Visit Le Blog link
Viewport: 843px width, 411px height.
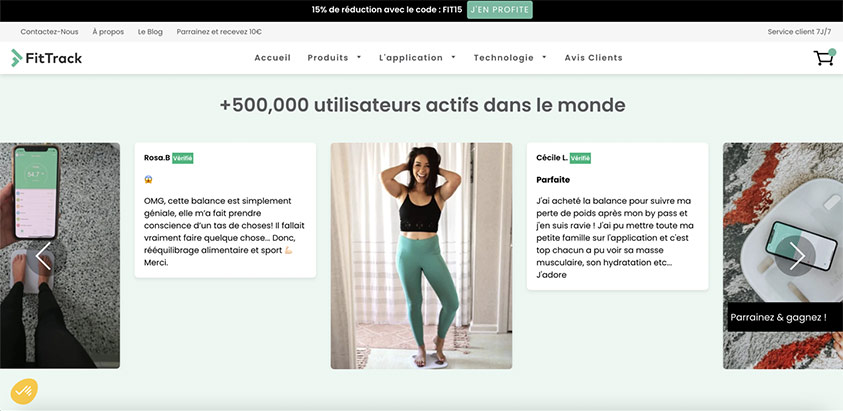tap(150, 32)
